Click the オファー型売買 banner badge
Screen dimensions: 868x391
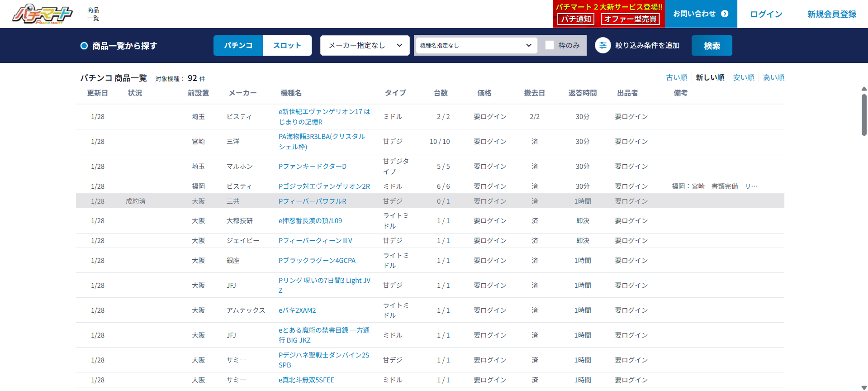(630, 19)
